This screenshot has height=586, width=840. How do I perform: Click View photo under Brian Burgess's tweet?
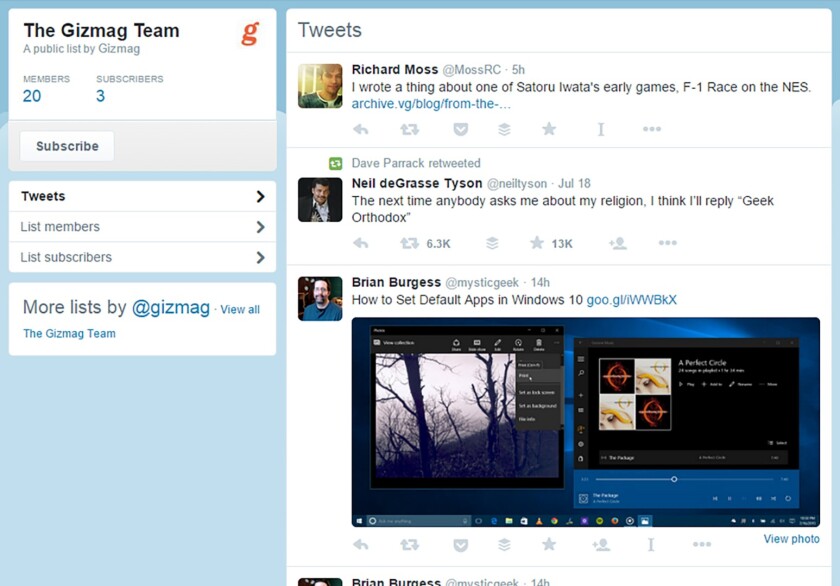click(791, 539)
